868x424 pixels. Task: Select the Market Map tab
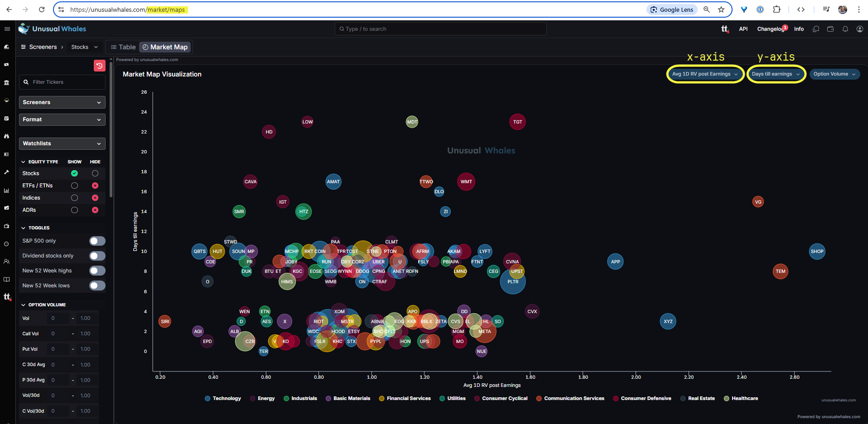165,47
